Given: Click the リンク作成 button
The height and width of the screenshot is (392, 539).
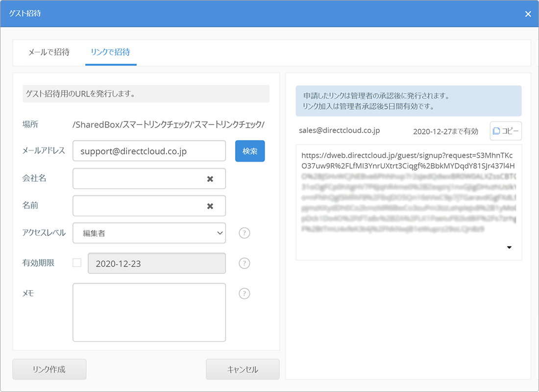Looking at the screenshot, I should coord(49,369).
